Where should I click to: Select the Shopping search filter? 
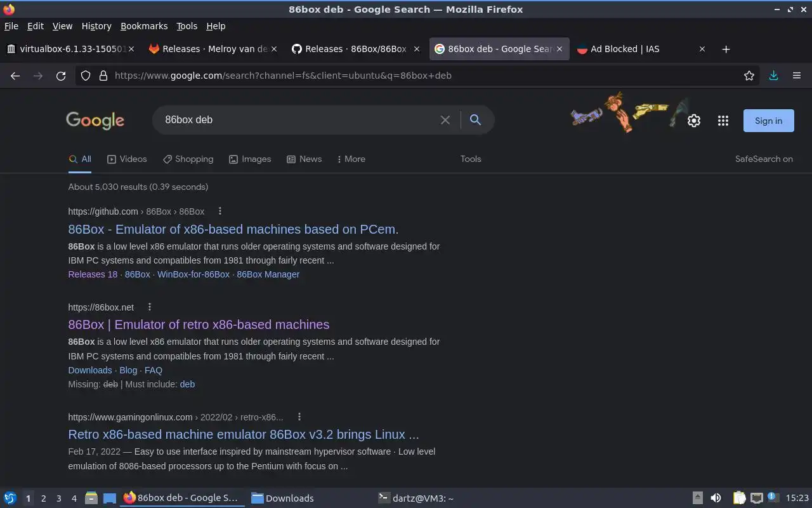(188, 159)
